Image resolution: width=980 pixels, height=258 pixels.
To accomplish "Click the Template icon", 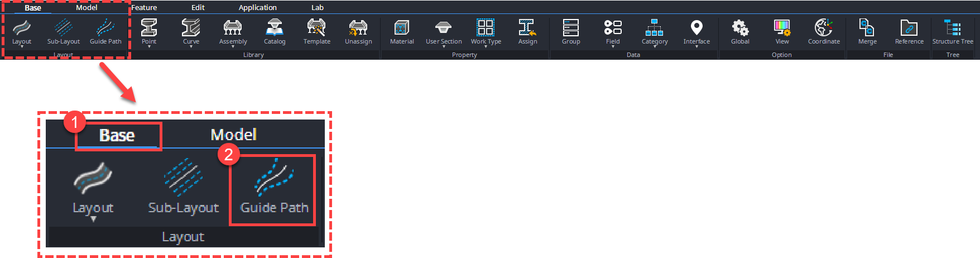I will (316, 31).
